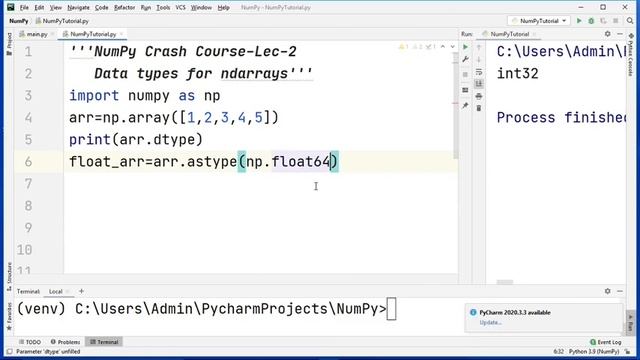This screenshot has width=640, height=360.
Task: Open the Edit menu
Action: (x=39, y=7)
